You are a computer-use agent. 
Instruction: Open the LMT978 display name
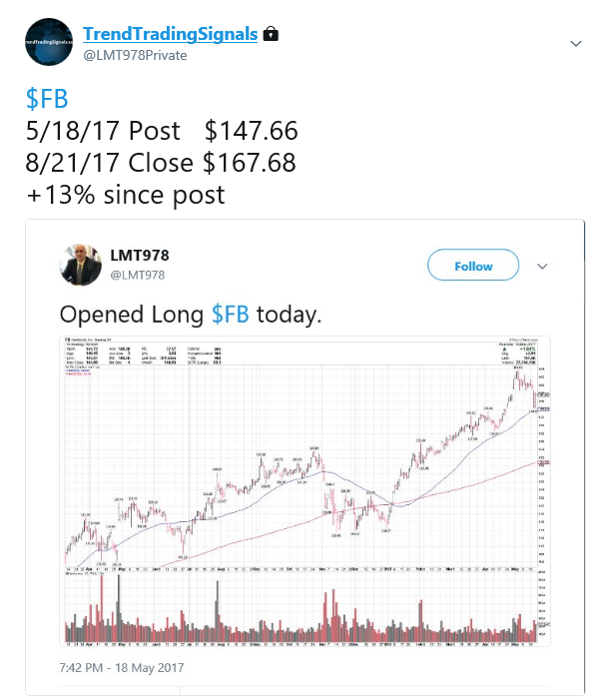click(x=140, y=256)
